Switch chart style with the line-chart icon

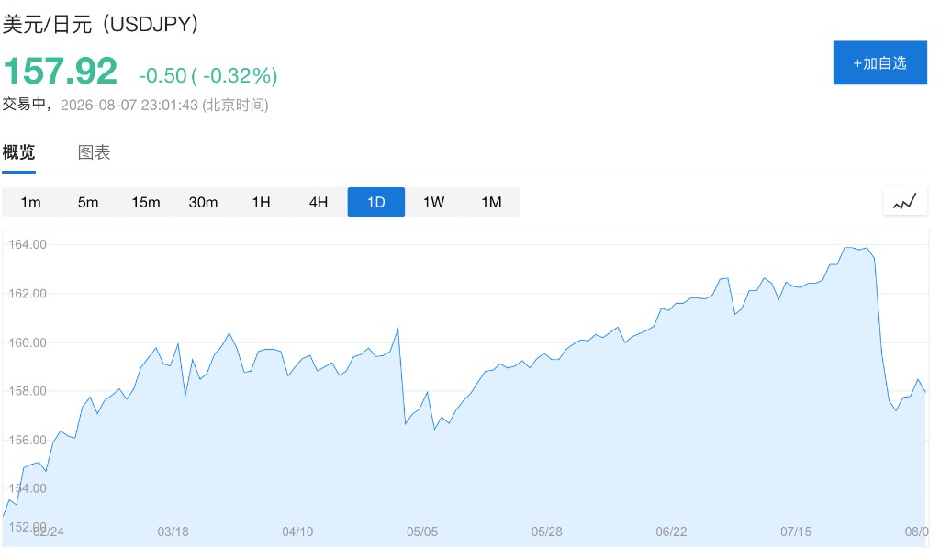pos(904,201)
